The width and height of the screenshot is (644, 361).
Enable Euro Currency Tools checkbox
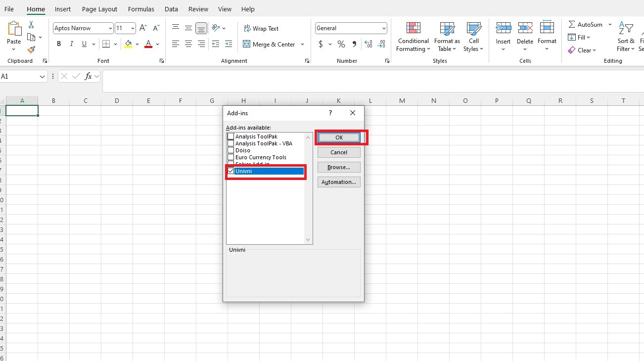[x=230, y=157]
